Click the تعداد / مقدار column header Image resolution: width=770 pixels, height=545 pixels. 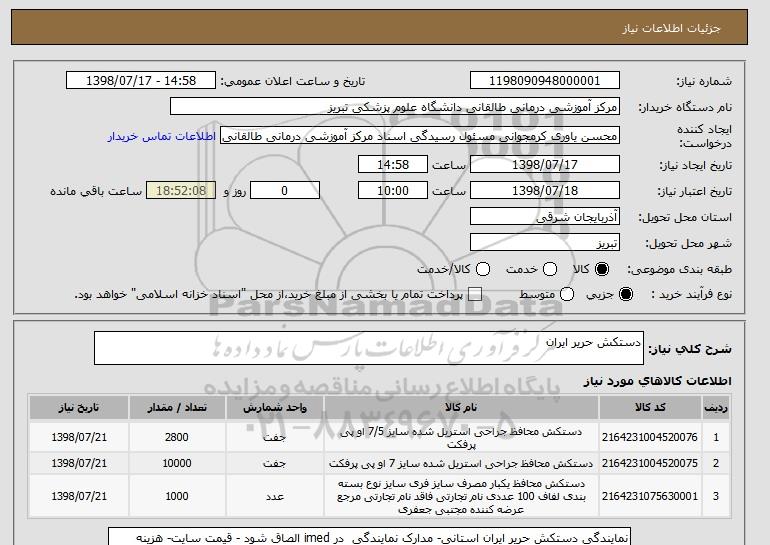pyautogui.click(x=177, y=408)
